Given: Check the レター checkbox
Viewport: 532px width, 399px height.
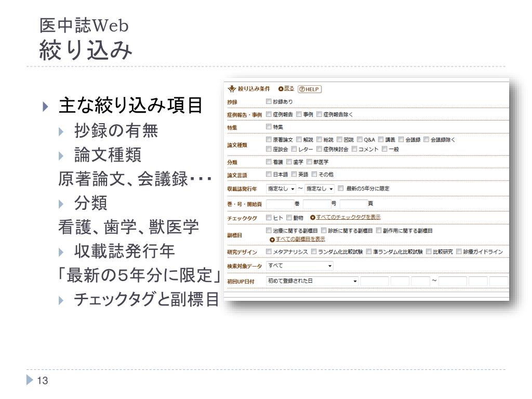Looking at the screenshot, I should [294, 149].
